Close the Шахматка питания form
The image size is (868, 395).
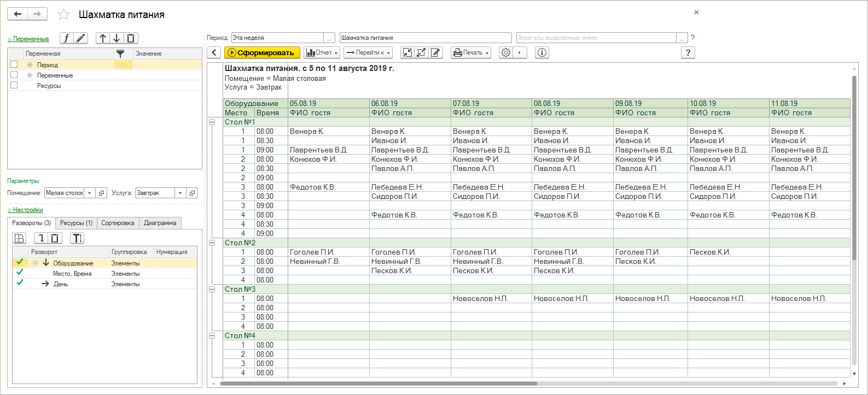(696, 12)
